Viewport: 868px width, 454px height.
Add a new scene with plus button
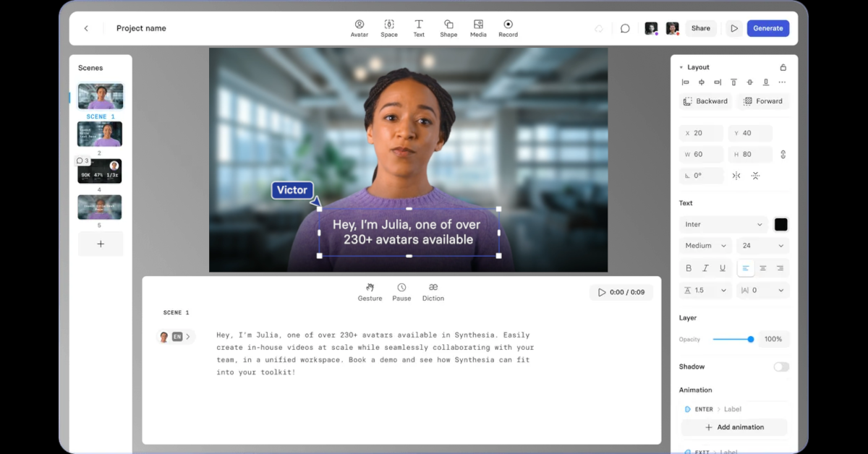click(x=101, y=244)
